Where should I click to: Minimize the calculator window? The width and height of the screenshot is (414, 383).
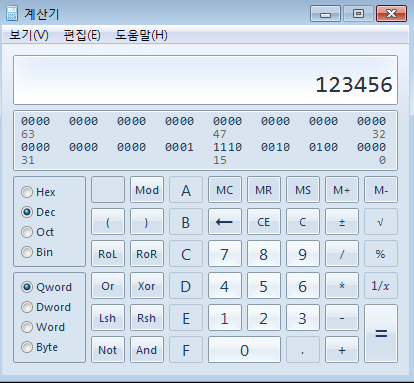325,14
